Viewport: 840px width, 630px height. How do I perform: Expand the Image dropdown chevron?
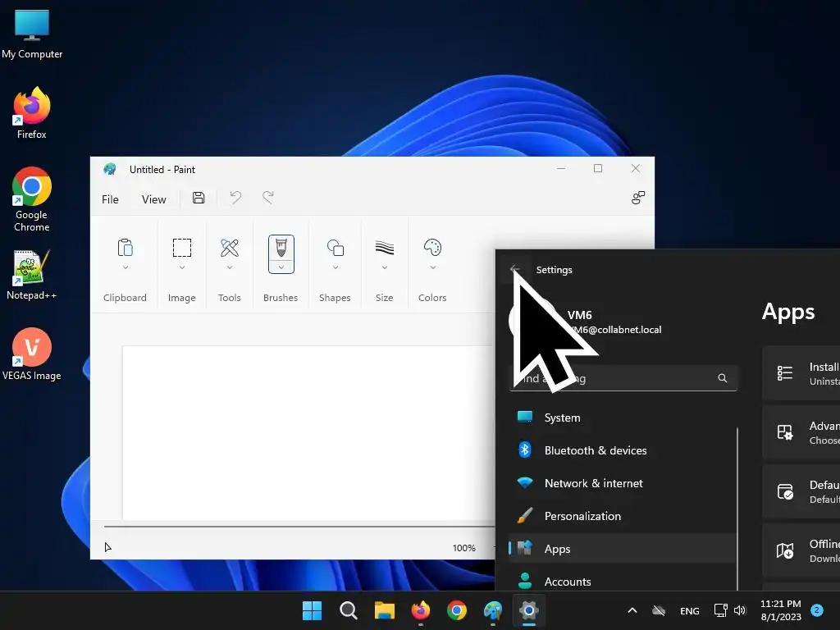coord(181,267)
